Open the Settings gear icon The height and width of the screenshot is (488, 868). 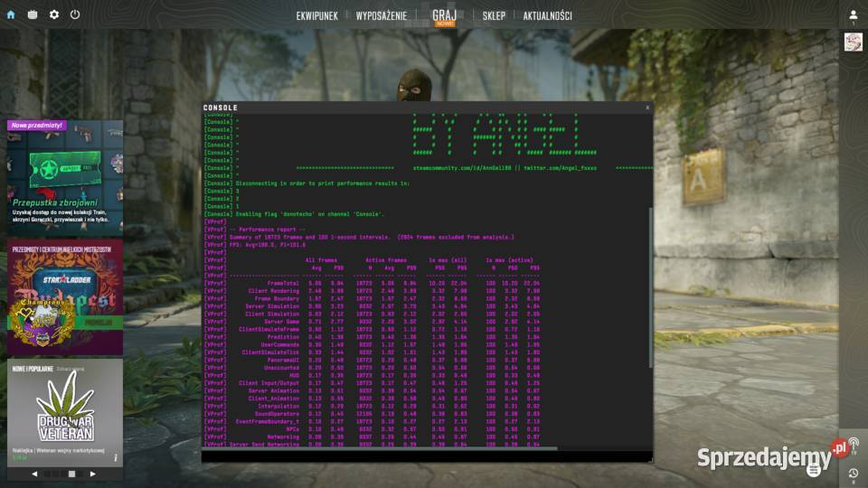coord(54,14)
